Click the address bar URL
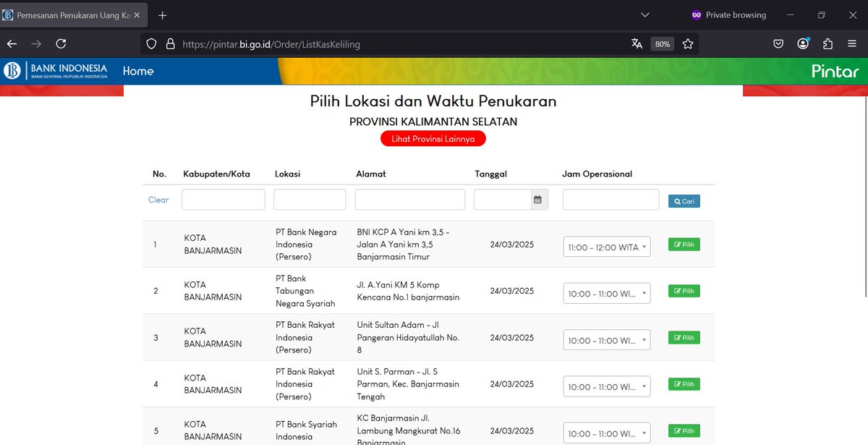Viewport: 868px width, 445px height. 271,44
